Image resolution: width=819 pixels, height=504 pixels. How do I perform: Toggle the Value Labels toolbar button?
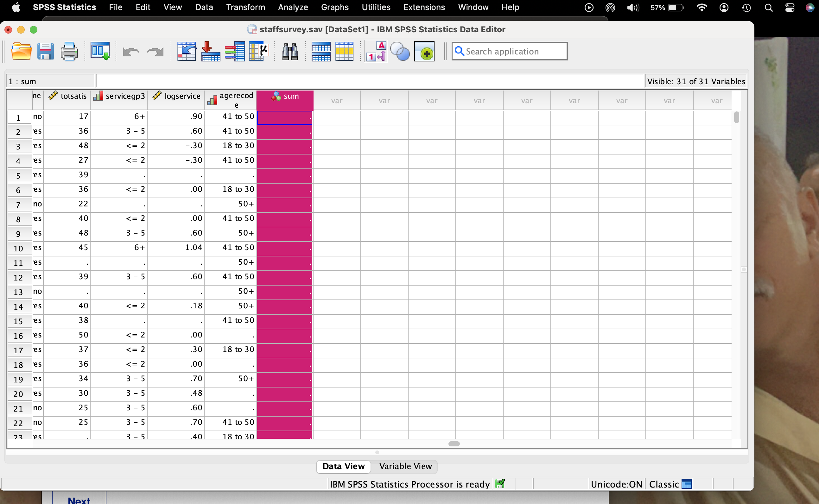(x=376, y=52)
